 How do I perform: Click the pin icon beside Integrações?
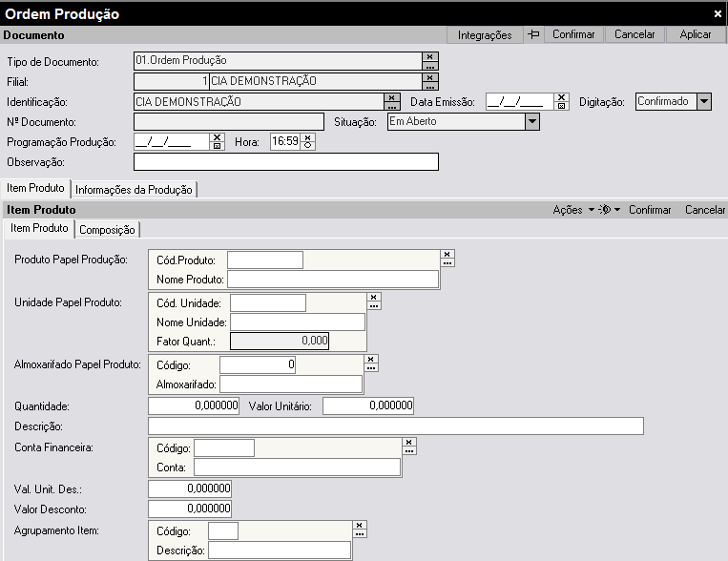[x=533, y=34]
